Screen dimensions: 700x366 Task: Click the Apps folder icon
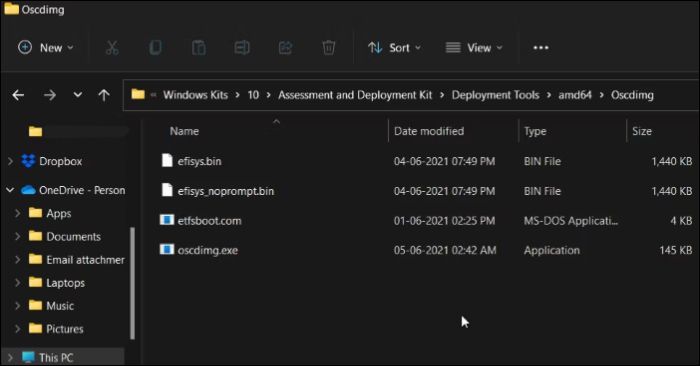pos(35,213)
